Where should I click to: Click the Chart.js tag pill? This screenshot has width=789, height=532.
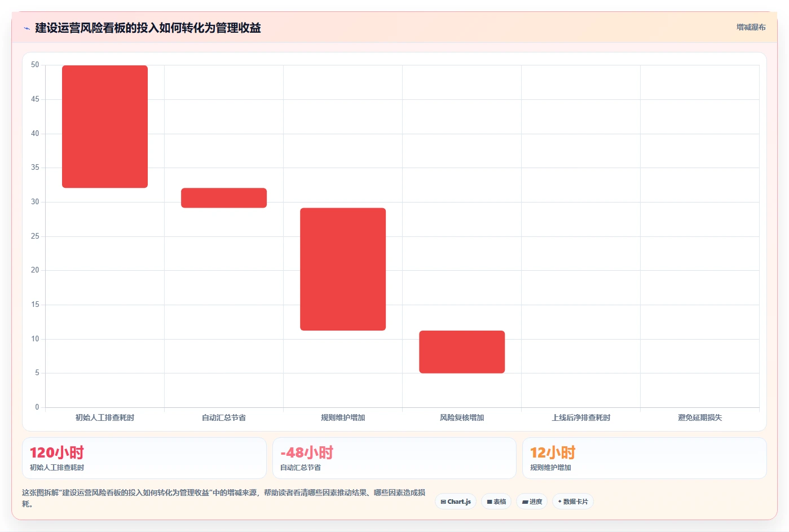click(456, 502)
